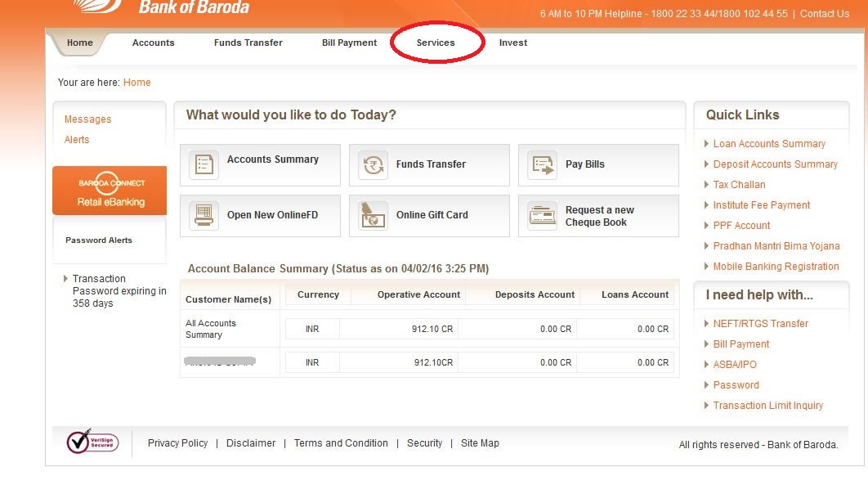Click the Baroda Connect Retail eBanking banner
868x494 pixels.
coord(110,191)
